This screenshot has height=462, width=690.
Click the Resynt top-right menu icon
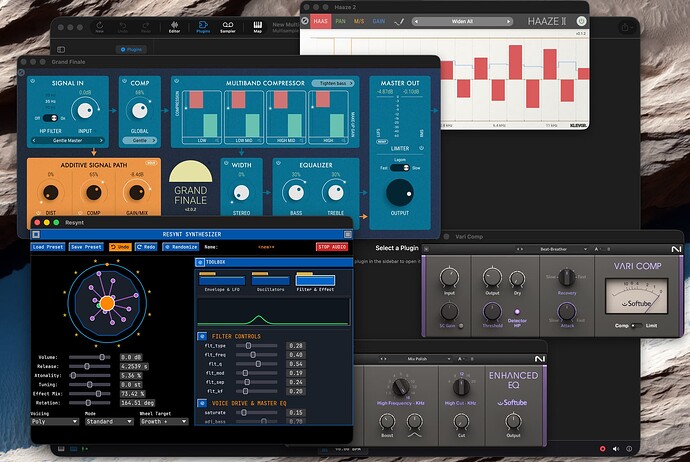coord(348,235)
